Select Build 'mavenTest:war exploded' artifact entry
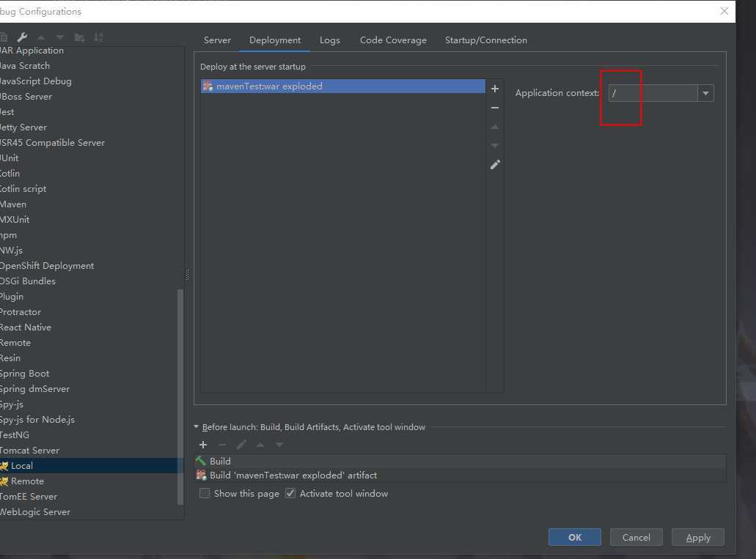756x559 pixels. (460, 475)
